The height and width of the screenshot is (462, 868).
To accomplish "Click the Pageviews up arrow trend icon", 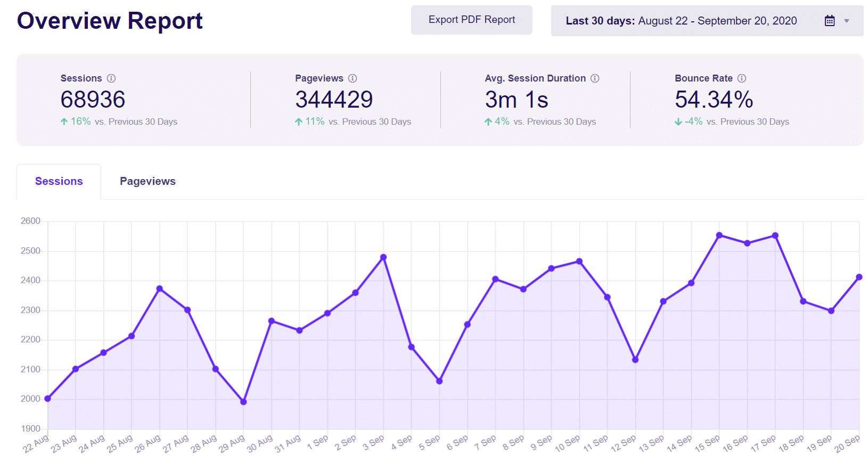I will pyautogui.click(x=299, y=121).
